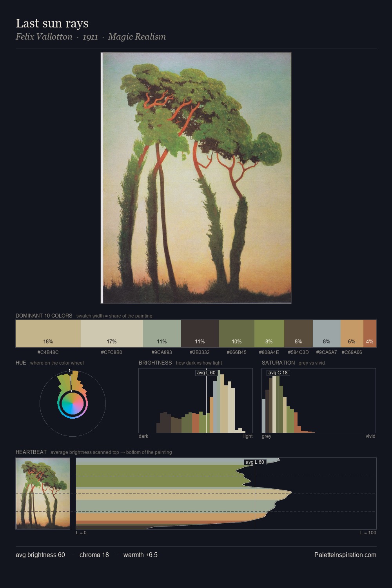
Task: Click the hex label #584C3D
Action: pyautogui.click(x=298, y=352)
